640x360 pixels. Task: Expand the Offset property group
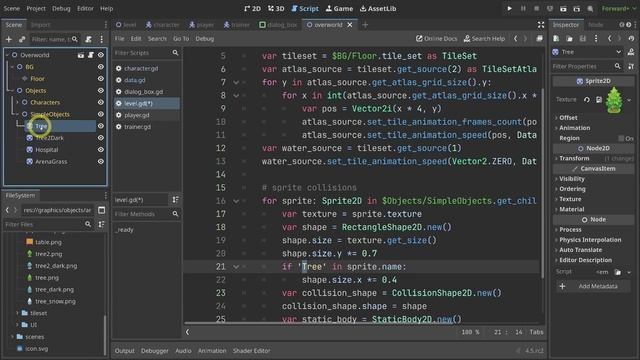(x=568, y=118)
